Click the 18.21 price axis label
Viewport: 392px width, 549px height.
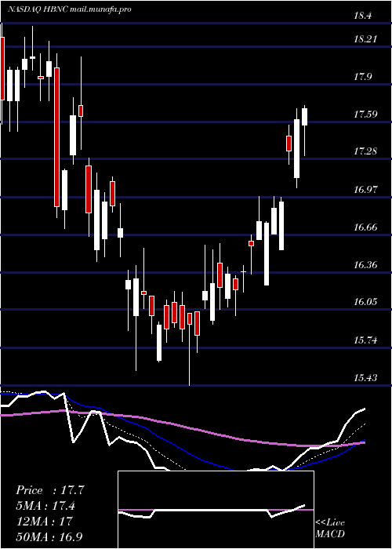[365, 38]
